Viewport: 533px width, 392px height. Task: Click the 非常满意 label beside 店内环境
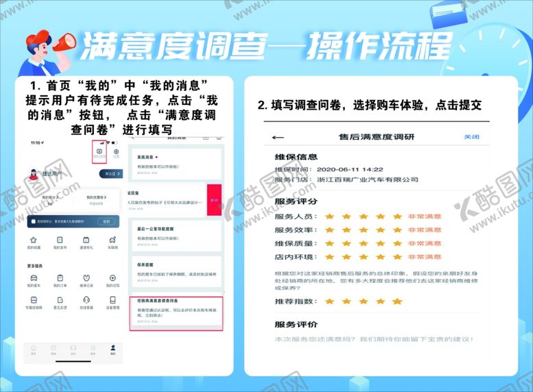(425, 257)
